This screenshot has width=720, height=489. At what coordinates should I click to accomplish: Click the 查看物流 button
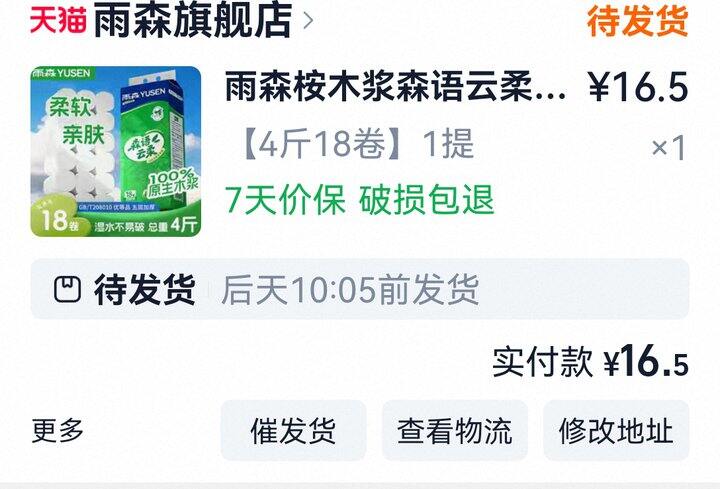(455, 430)
